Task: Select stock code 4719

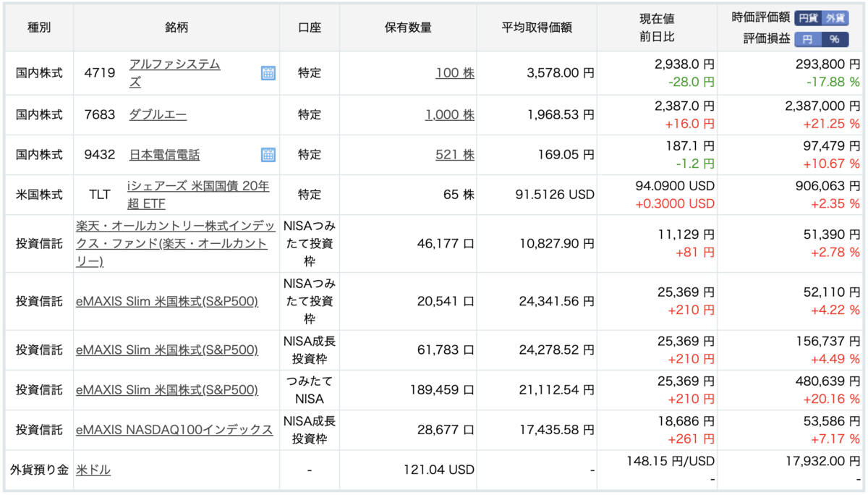Action: click(x=101, y=73)
